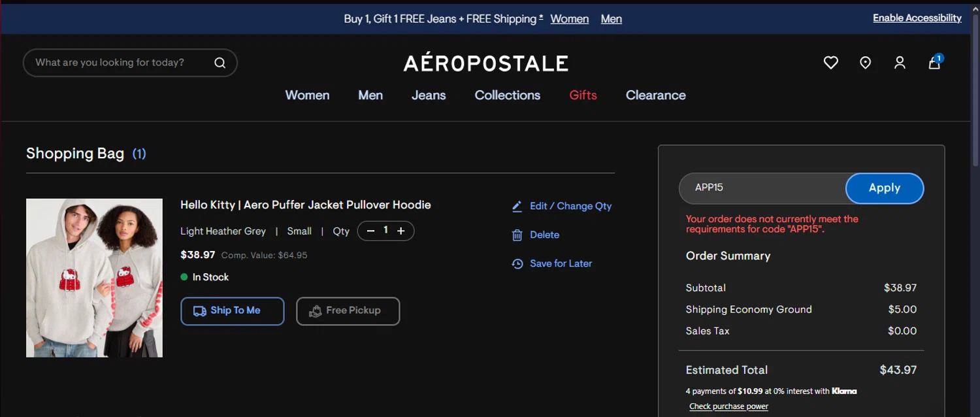The width and height of the screenshot is (980, 417).
Task: Open the Men menu in main navigation
Action: click(x=370, y=95)
